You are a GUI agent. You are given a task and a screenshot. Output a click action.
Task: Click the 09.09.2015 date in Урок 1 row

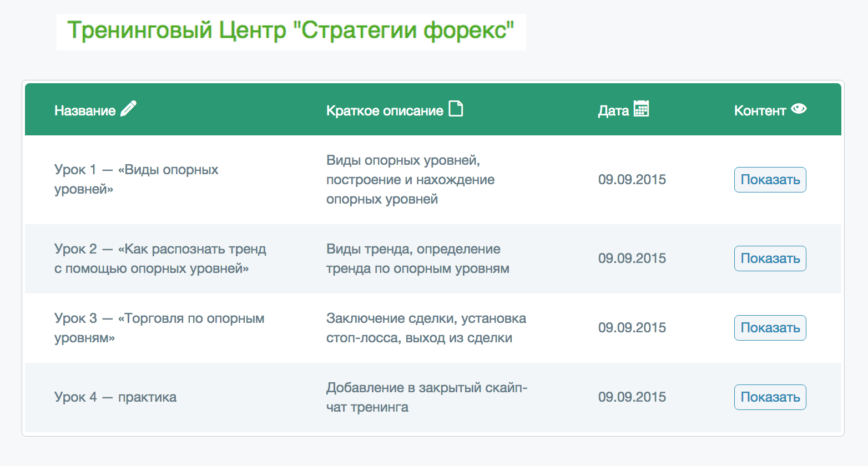632,180
